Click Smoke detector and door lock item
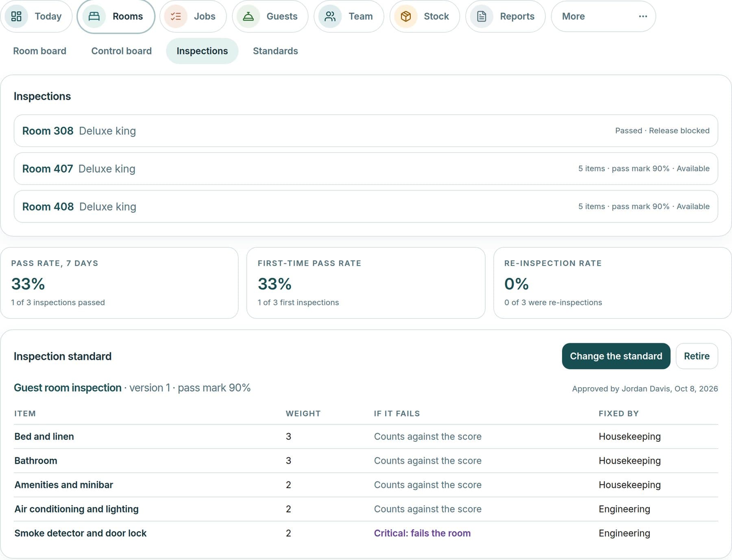 click(80, 533)
